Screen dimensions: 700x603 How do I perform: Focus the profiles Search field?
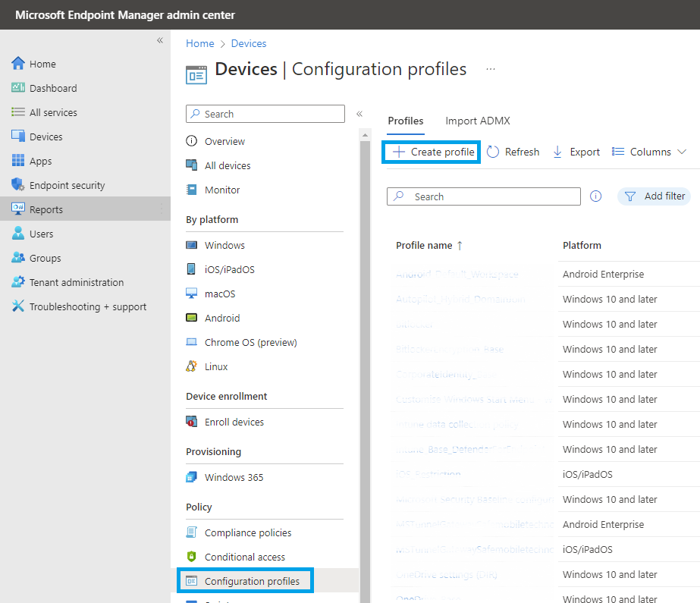[x=484, y=196]
